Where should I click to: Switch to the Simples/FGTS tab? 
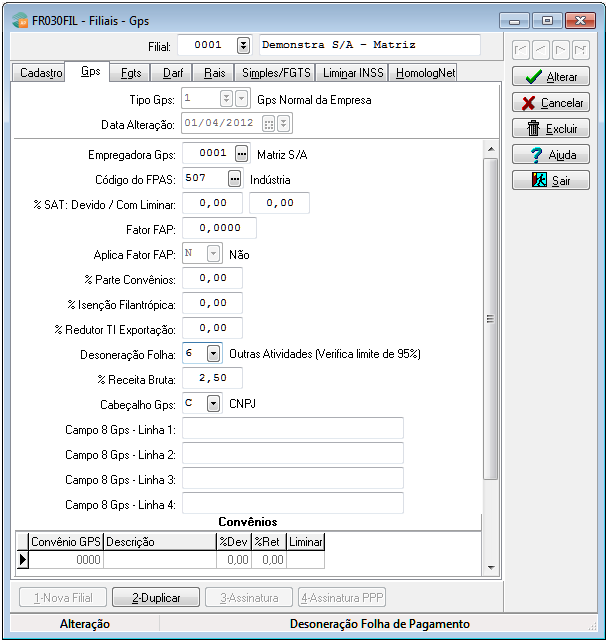[x=276, y=73]
